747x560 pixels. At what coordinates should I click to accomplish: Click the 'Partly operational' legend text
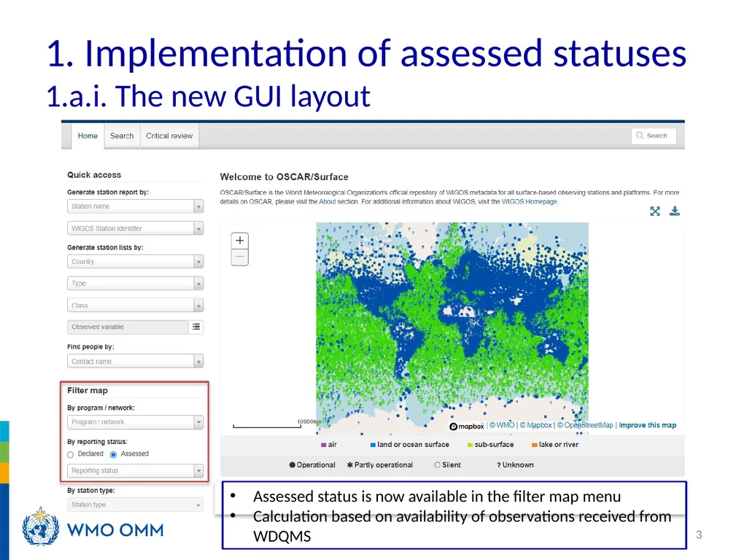tap(384, 464)
